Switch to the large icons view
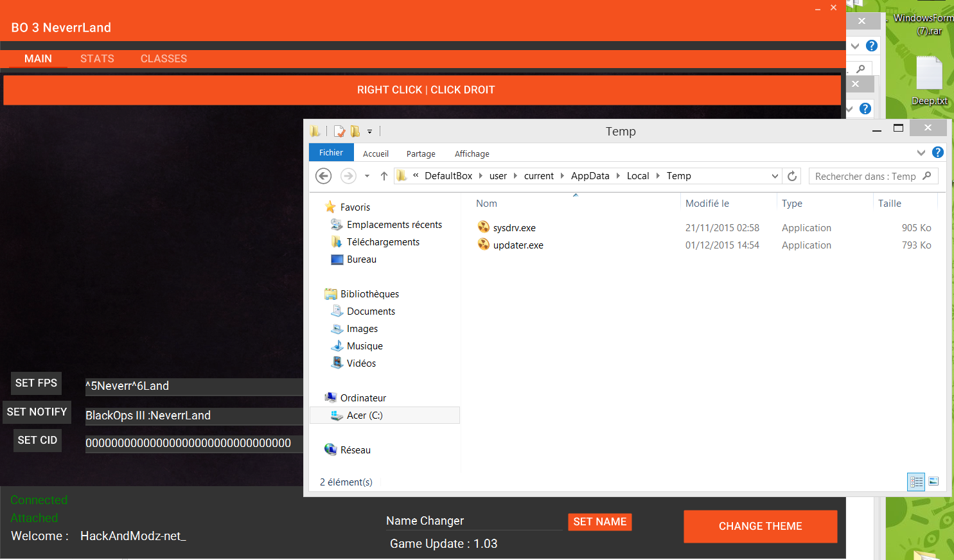 tap(933, 482)
